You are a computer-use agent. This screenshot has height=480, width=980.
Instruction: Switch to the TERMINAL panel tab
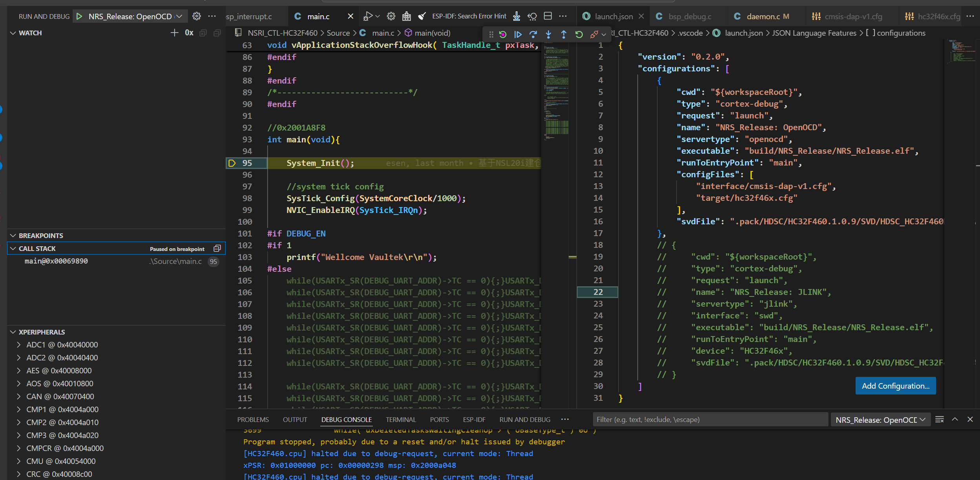[x=400, y=420]
